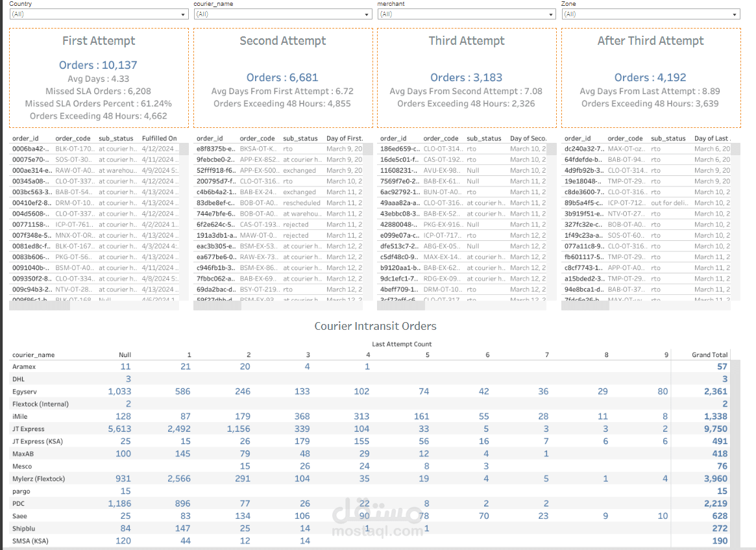Select order row fb601117 in After Third table
756x550 pixels.
pos(647,257)
